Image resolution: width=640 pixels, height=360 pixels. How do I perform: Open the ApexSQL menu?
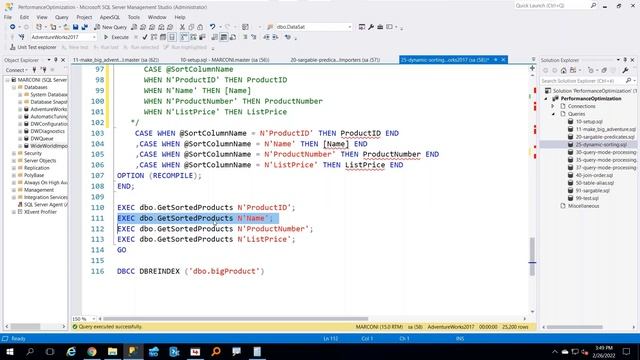click(x=110, y=17)
